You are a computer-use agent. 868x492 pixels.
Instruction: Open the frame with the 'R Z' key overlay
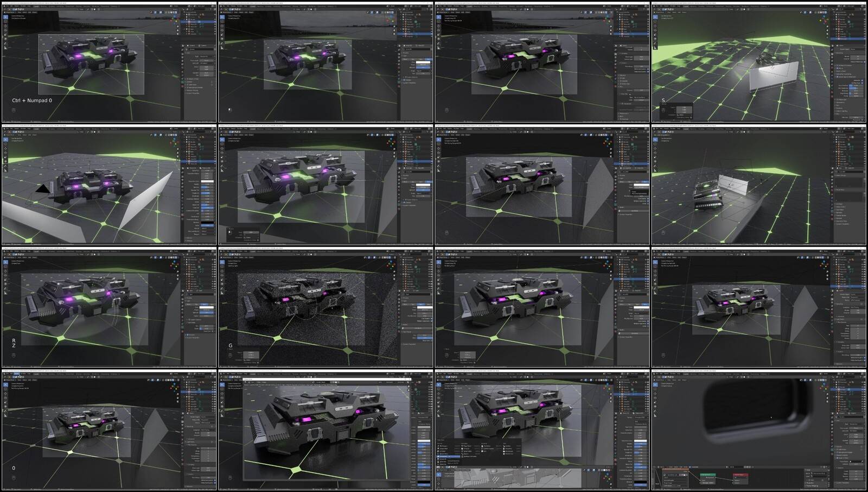click(108, 307)
